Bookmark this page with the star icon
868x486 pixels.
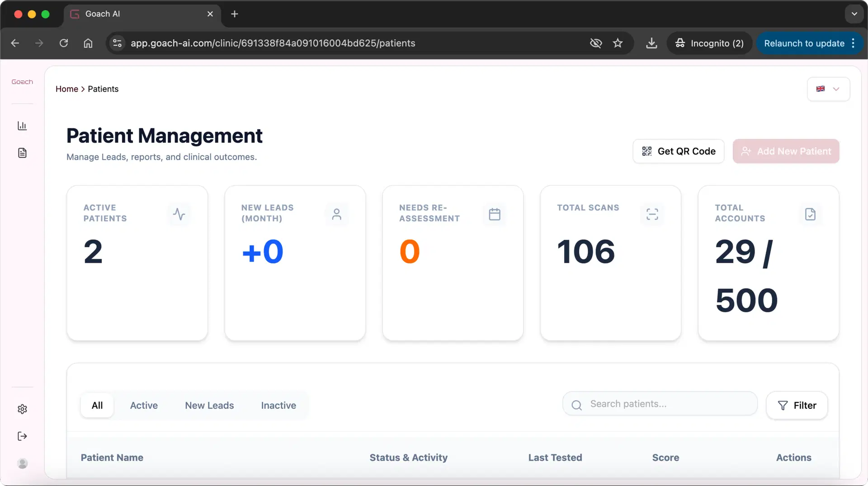click(x=618, y=43)
